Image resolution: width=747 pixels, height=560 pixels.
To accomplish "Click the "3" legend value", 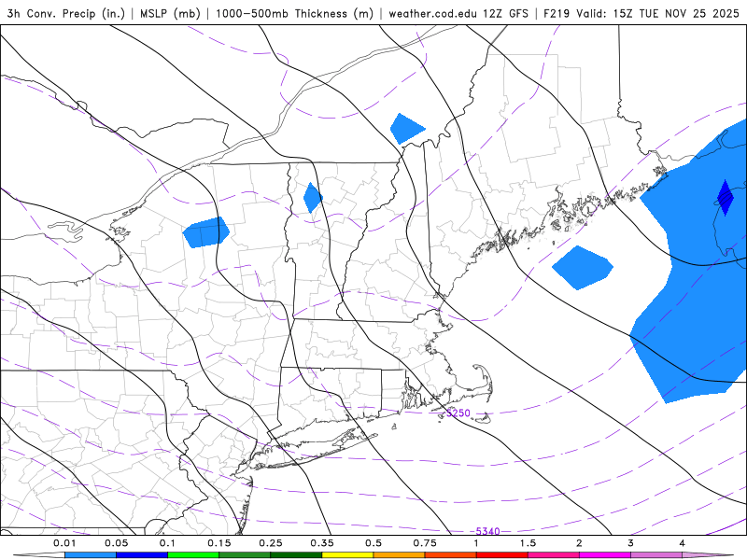I will [x=631, y=543].
